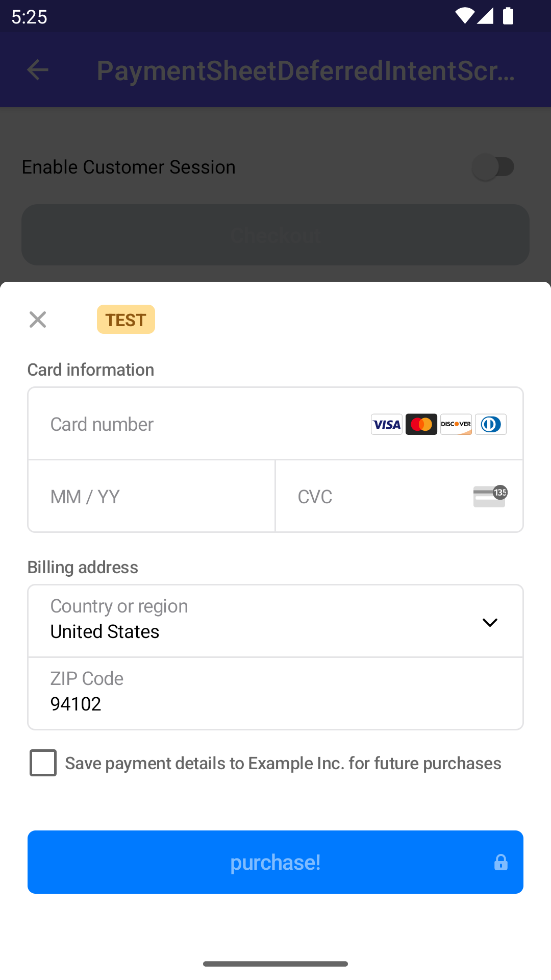Open the Country or region selector
The image size is (551, 980).
pyautogui.click(x=255, y=621)
